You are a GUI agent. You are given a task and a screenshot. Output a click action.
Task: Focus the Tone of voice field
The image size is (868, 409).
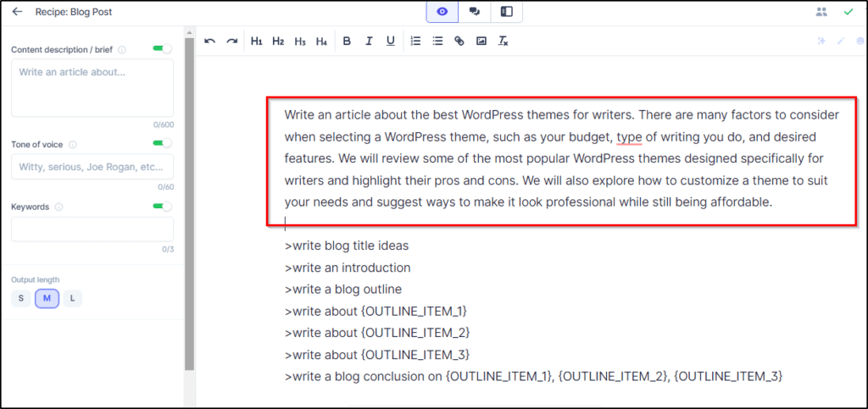coord(92,166)
